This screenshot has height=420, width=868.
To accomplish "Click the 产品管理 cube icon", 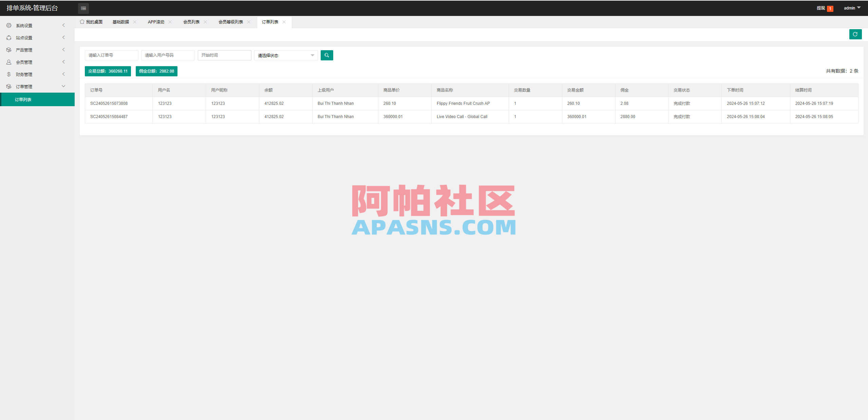I will [9, 50].
